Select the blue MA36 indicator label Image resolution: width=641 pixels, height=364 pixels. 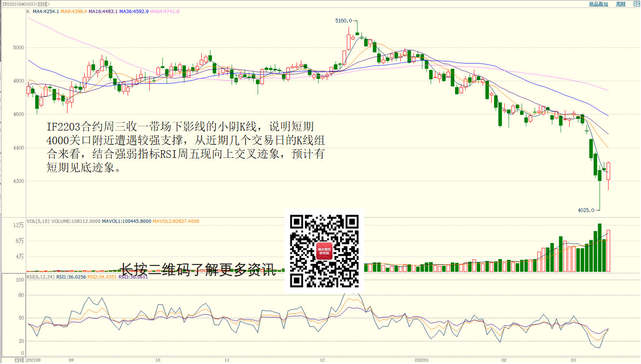coord(134,11)
